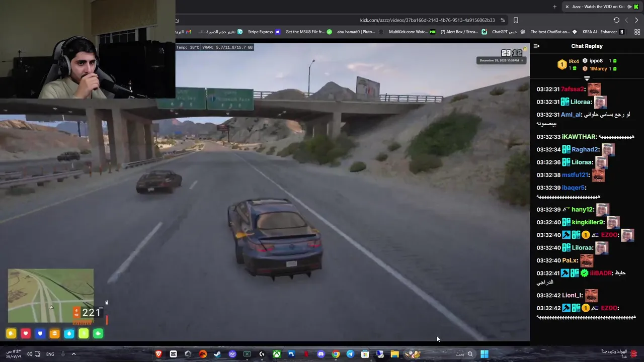This screenshot has height=362, width=644.
Task: Click username mstfu121 in chat
Action: tap(575, 175)
